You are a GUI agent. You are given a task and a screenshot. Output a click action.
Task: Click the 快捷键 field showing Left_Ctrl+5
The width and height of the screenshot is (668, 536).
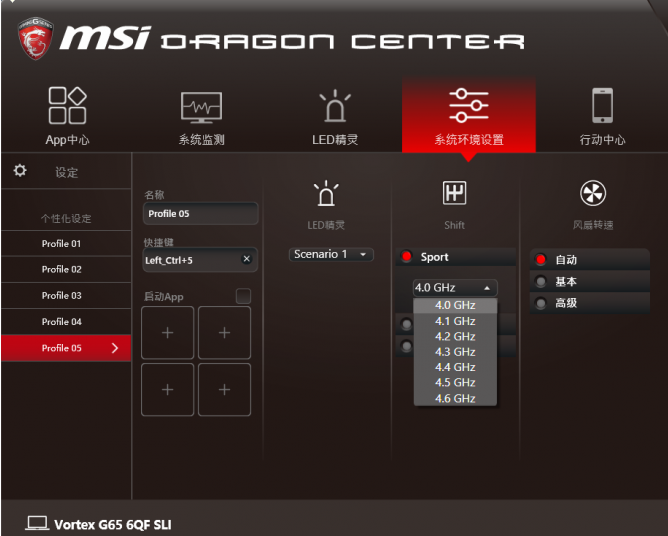click(x=201, y=259)
